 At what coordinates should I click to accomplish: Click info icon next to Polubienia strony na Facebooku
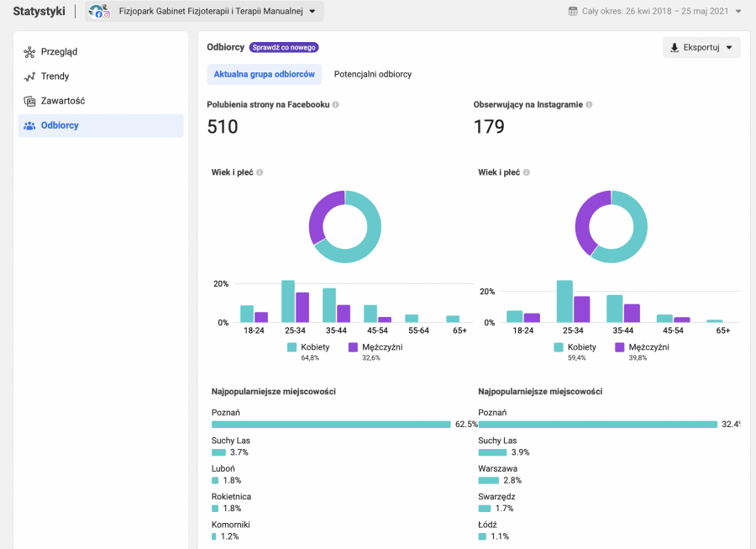[336, 105]
